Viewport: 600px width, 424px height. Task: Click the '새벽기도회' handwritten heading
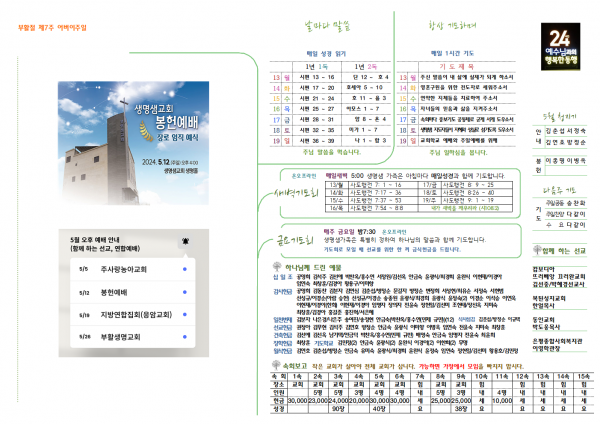click(296, 193)
